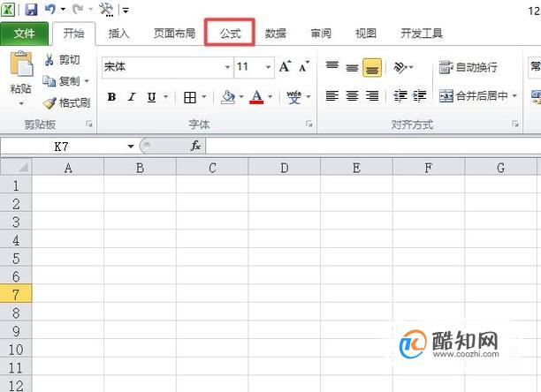Screen dimensions: 541x392
Task: Toggle Bold formatting
Action: point(111,97)
